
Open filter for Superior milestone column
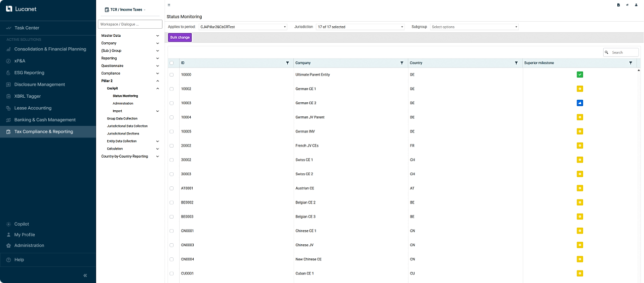(630, 63)
